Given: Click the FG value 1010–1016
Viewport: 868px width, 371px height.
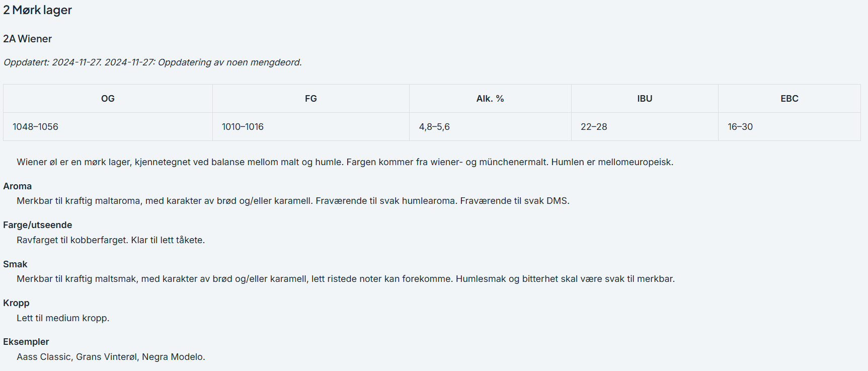Looking at the screenshot, I should (243, 127).
